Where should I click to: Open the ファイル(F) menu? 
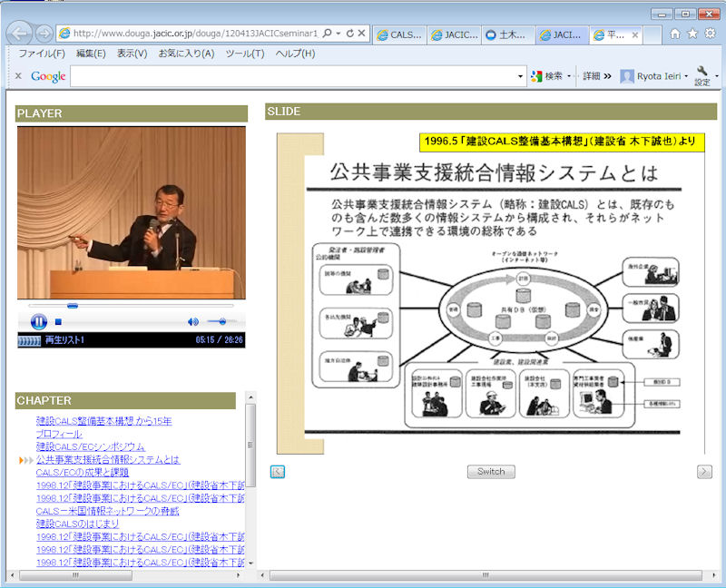tap(42, 54)
